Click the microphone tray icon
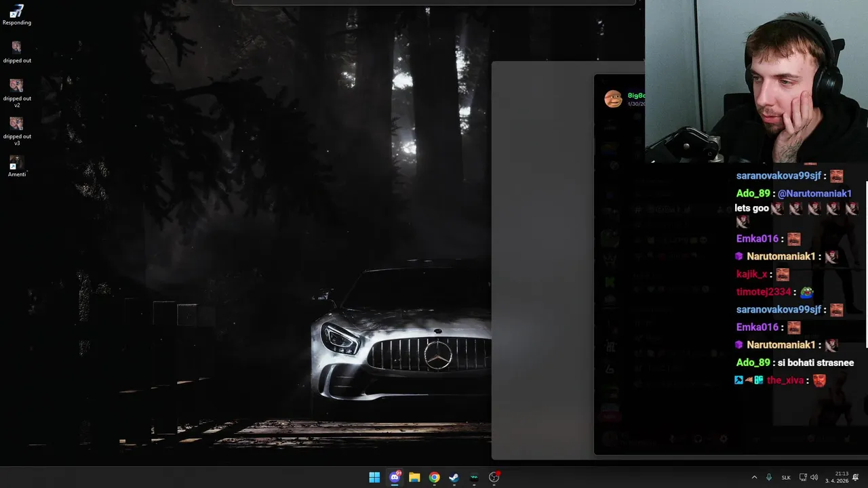The image size is (868, 488). (769, 477)
